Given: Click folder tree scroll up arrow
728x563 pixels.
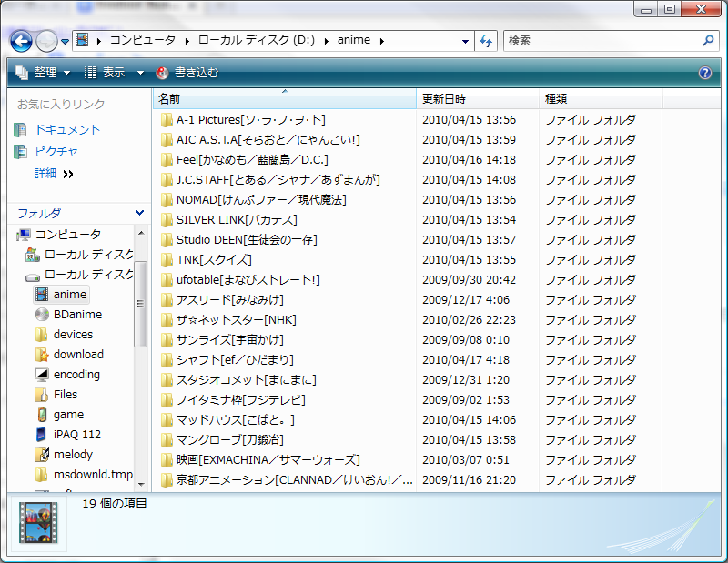Looking at the screenshot, I should tap(141, 233).
